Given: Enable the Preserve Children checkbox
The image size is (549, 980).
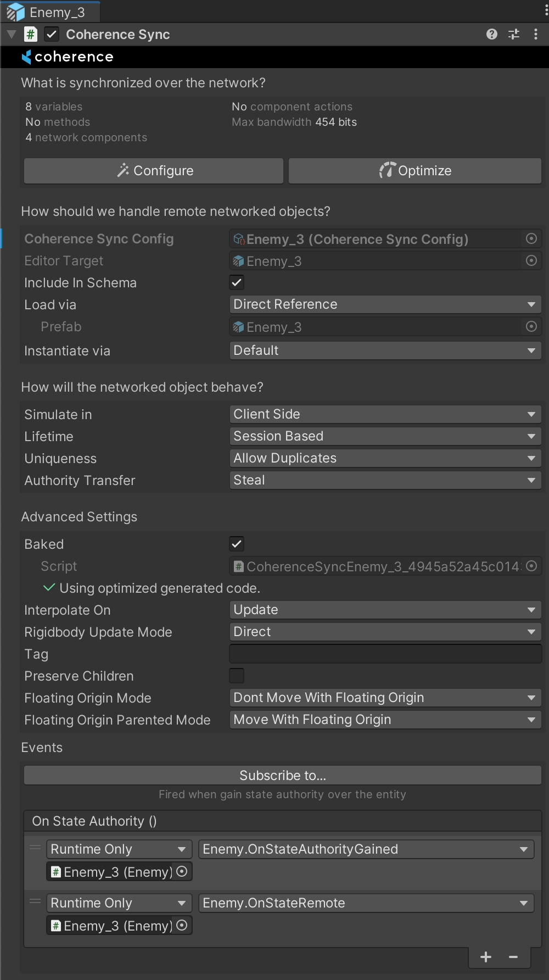Looking at the screenshot, I should tap(237, 676).
